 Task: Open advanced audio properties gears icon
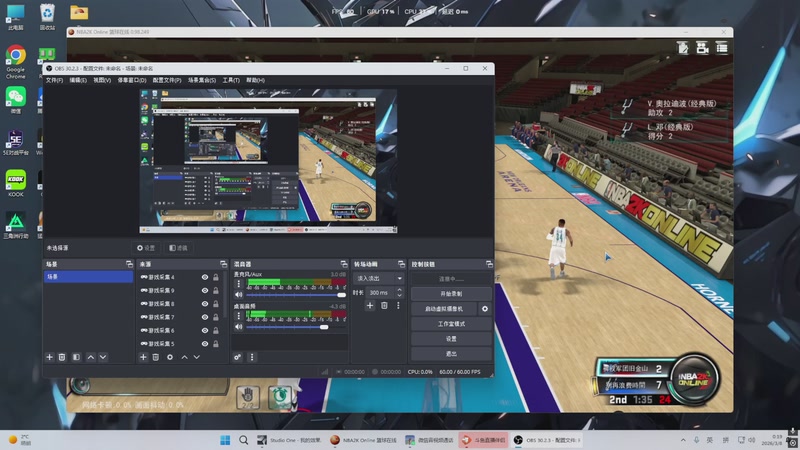(237, 357)
